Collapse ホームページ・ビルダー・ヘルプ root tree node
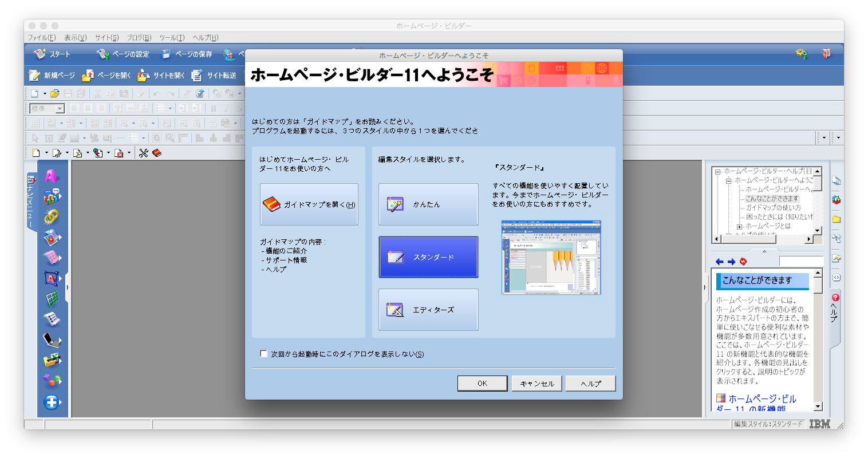The height and width of the screenshot is (458, 868). point(717,171)
